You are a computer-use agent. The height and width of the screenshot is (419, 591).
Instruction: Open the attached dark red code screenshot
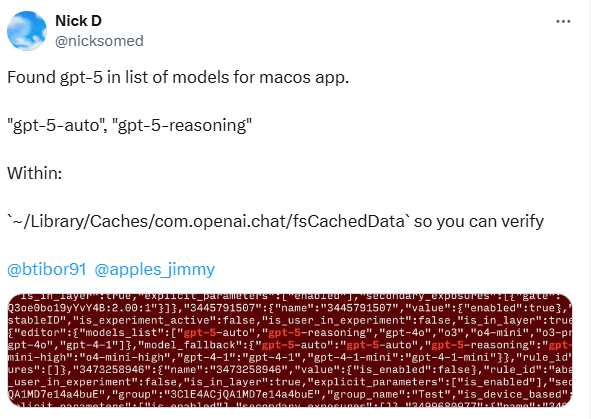point(289,350)
